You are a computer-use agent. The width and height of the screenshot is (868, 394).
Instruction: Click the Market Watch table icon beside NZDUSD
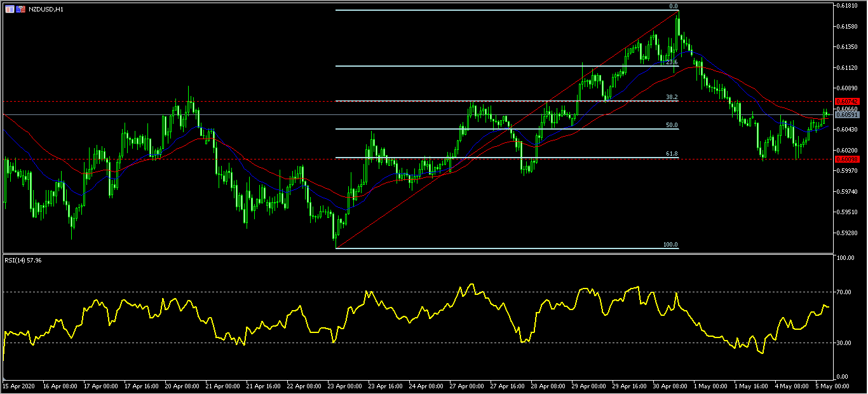10,10
